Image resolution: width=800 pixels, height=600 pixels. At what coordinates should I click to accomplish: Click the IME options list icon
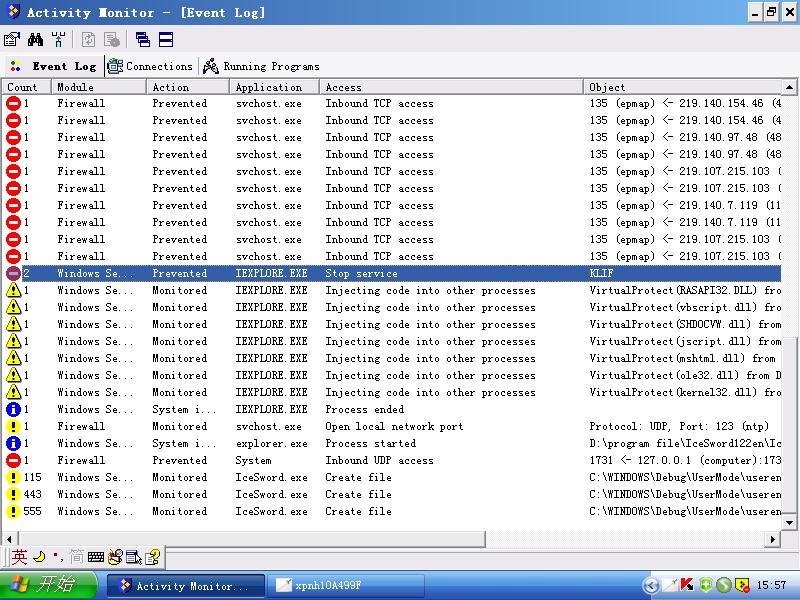pyautogui.click(x=134, y=557)
